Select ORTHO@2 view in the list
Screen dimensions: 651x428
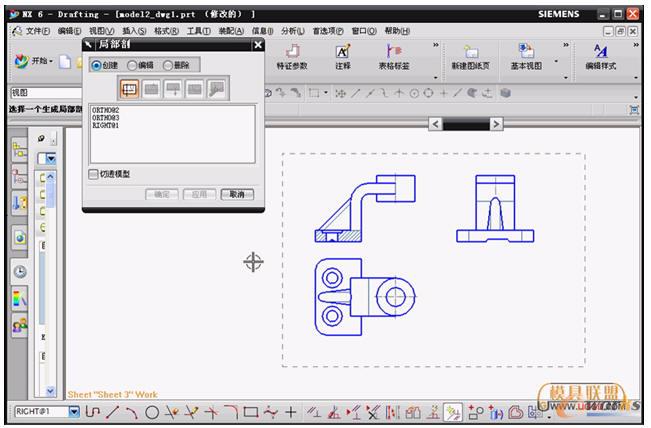click(x=105, y=110)
